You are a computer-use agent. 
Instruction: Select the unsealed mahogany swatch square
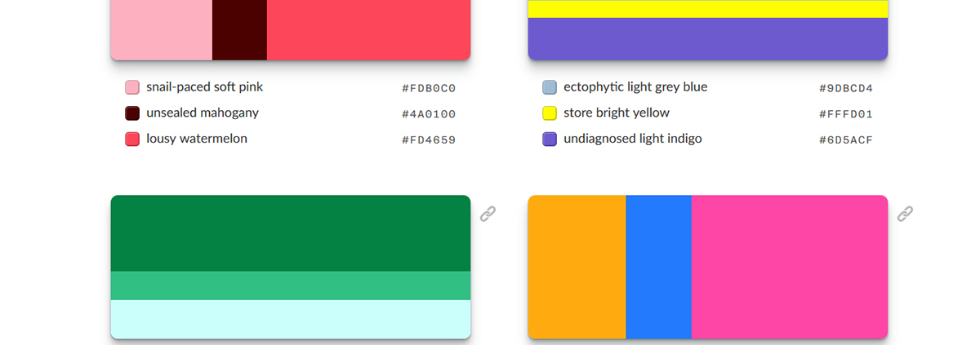click(x=132, y=113)
